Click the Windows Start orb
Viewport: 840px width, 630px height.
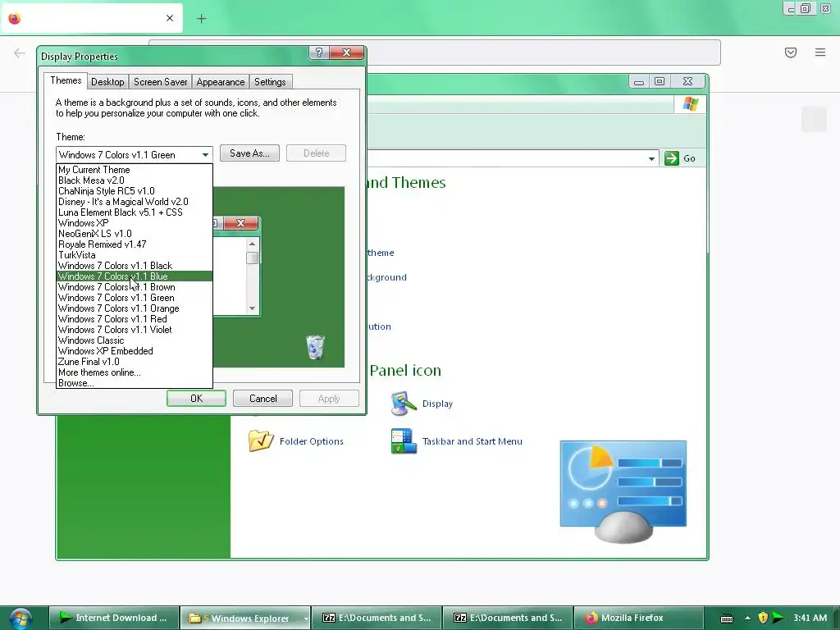[21, 619]
